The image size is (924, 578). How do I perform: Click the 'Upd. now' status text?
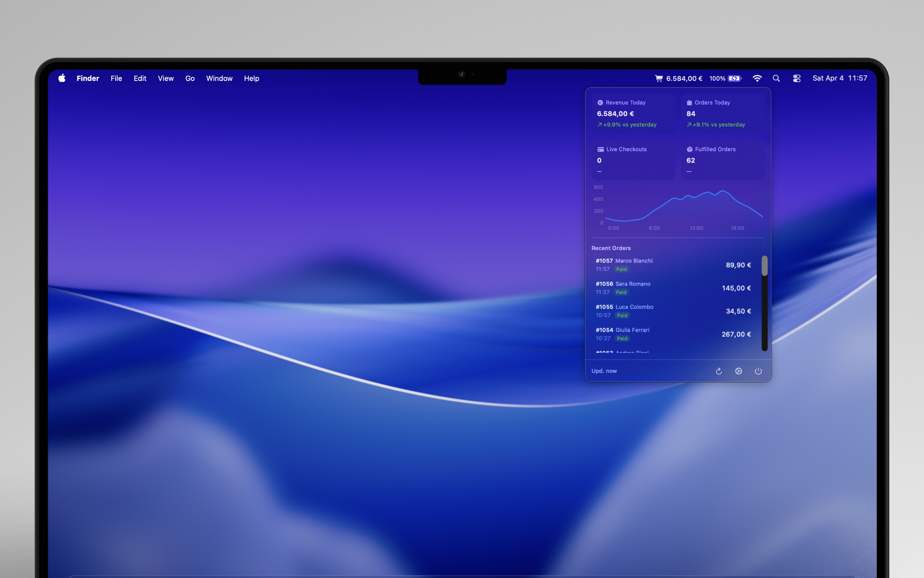(x=604, y=371)
